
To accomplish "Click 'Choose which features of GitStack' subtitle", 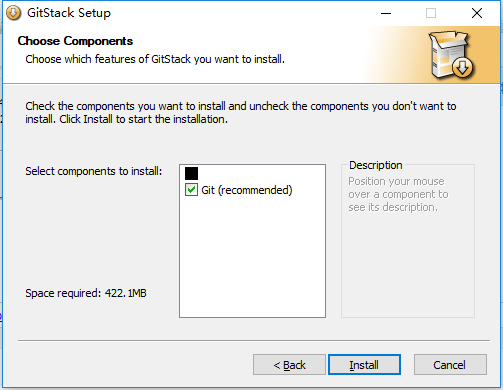I will click(155, 59).
